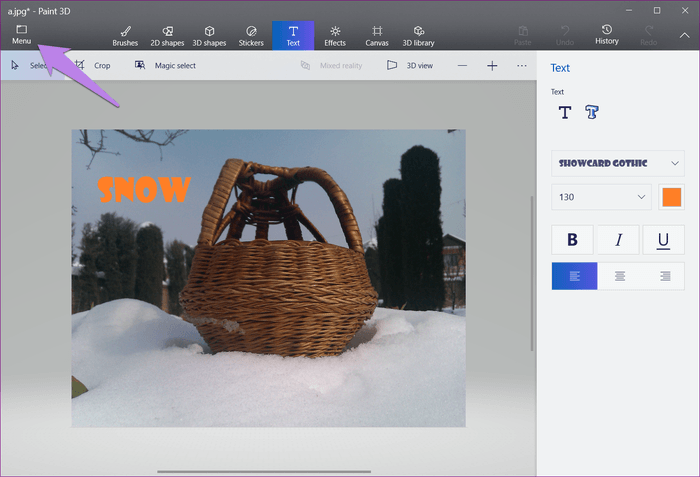Select the Text tab
This screenshot has width=700, height=477.
pos(293,36)
